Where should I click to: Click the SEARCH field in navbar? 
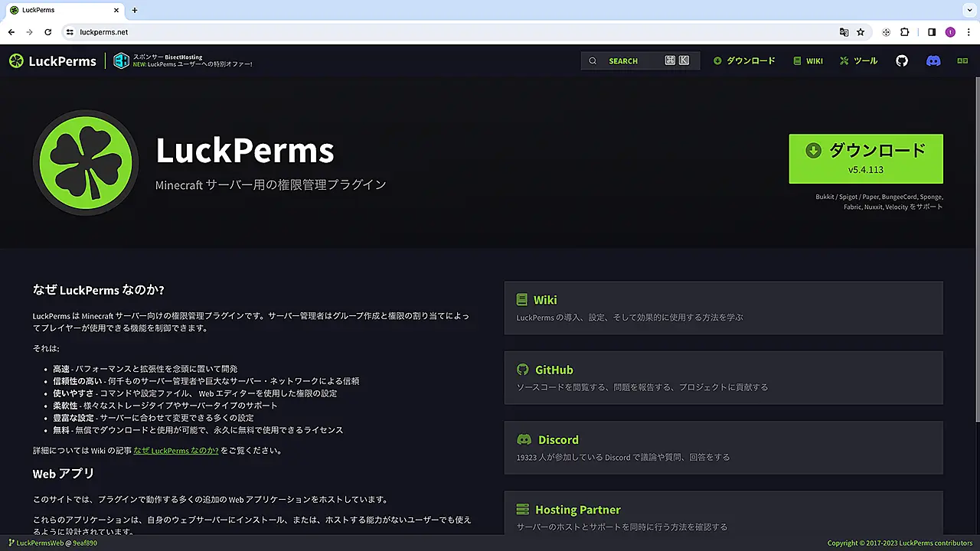[x=639, y=61]
